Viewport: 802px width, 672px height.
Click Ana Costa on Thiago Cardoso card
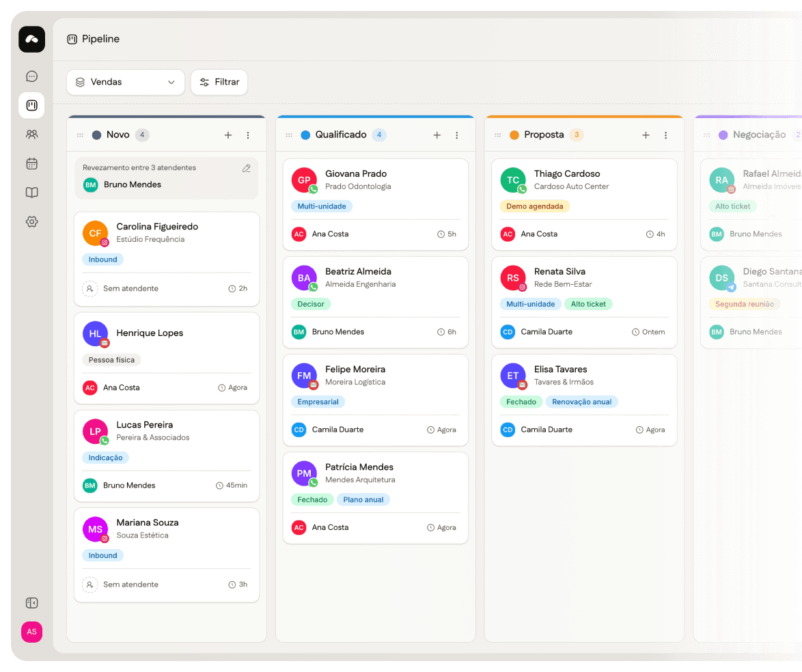539,234
